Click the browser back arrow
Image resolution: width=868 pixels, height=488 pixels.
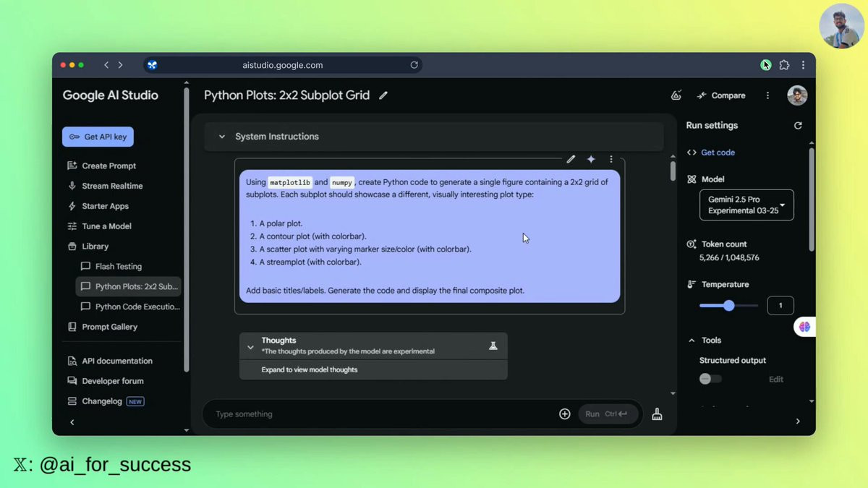[106, 65]
